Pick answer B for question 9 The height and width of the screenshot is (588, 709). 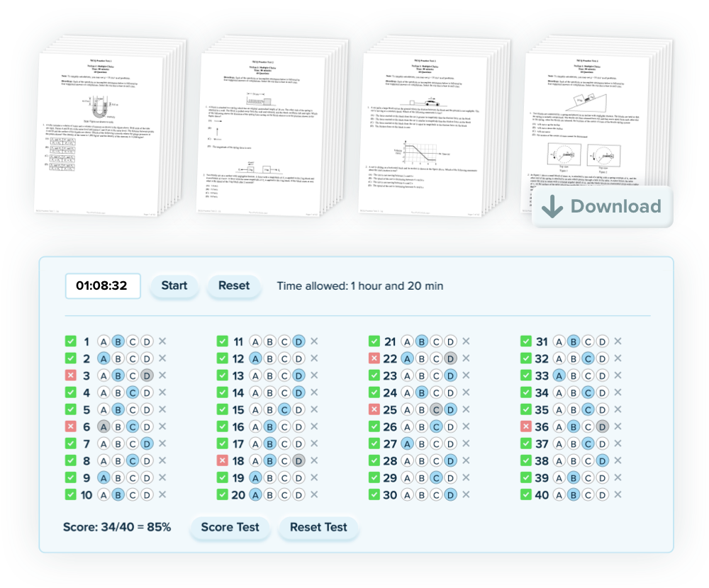click(118, 478)
